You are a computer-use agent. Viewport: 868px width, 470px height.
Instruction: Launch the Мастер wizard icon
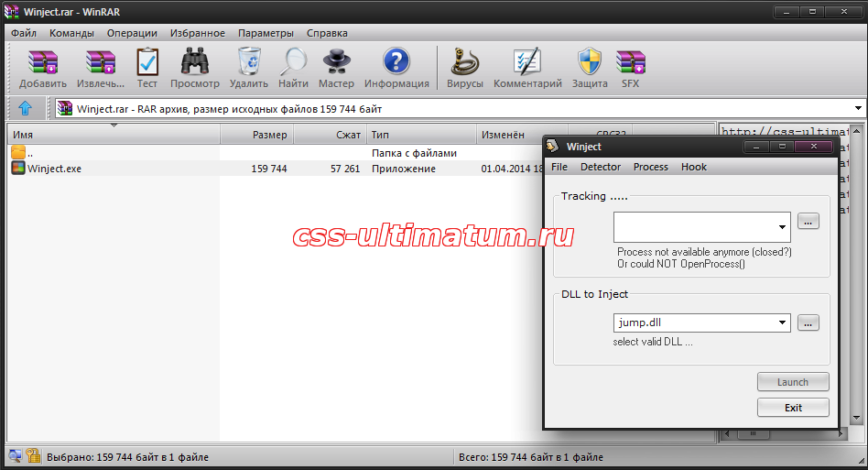tap(337, 61)
